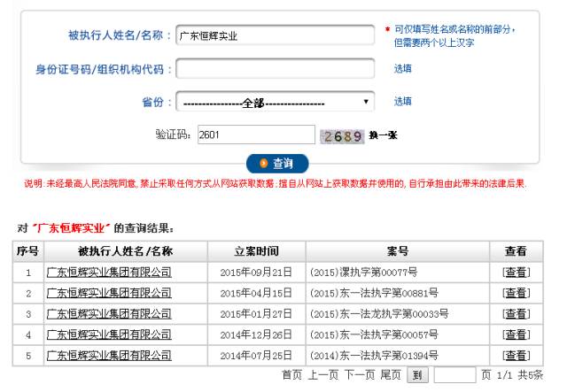
Task: Open company link in result row 5
Action: point(109,356)
